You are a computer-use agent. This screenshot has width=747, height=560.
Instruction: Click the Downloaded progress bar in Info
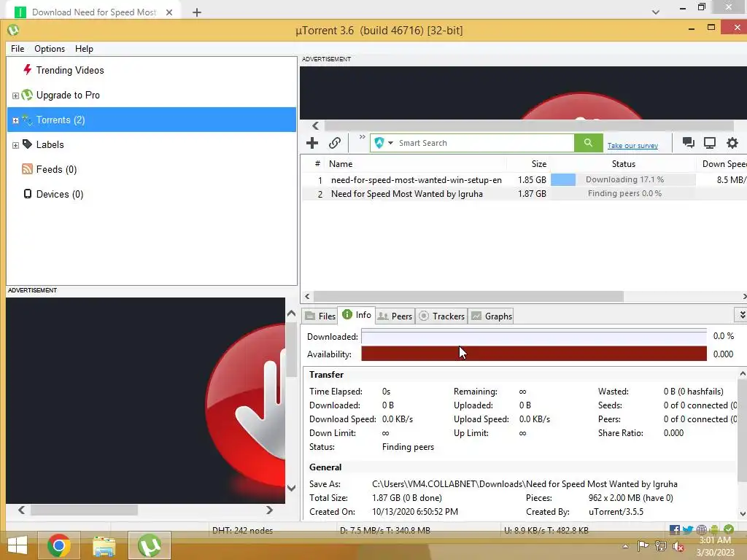point(533,337)
